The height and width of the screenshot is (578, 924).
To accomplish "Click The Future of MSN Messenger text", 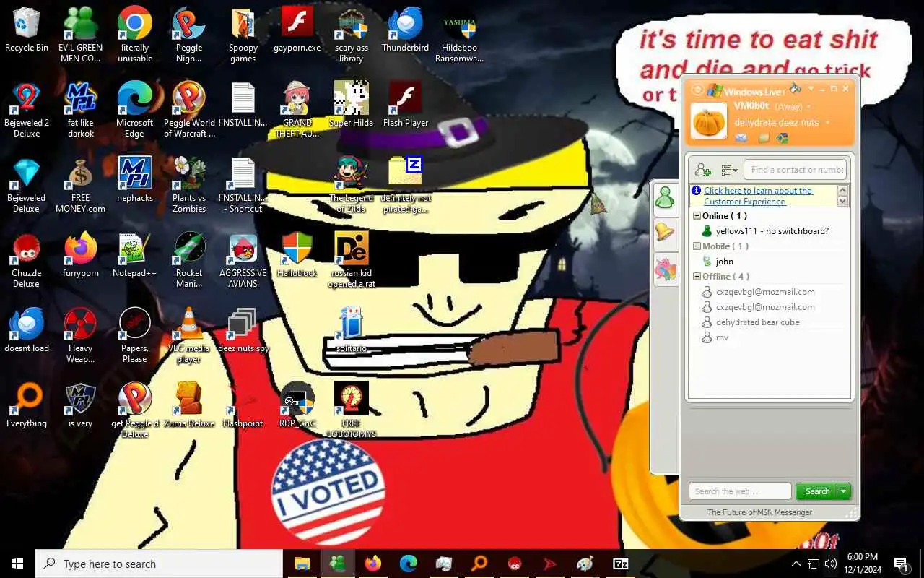I will 759,512.
